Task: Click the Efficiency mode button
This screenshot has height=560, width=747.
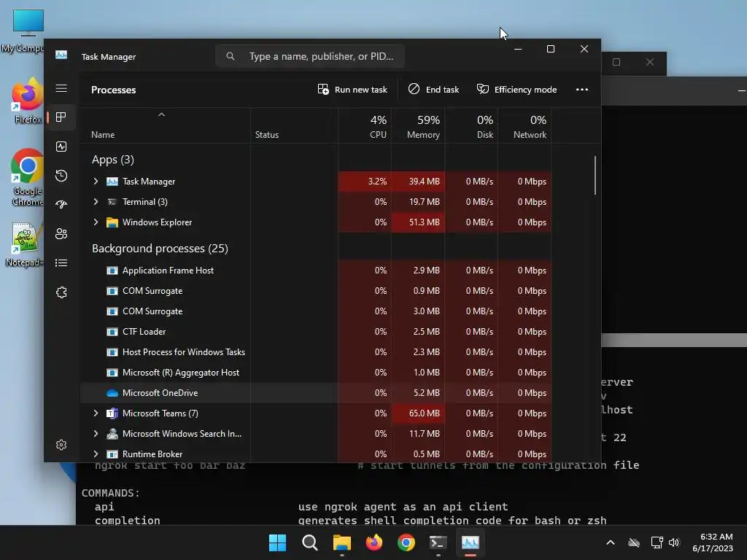Action: click(517, 90)
